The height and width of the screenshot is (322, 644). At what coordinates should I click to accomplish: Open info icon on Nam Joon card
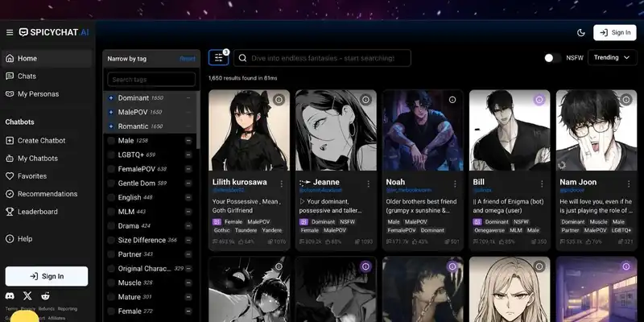(626, 100)
